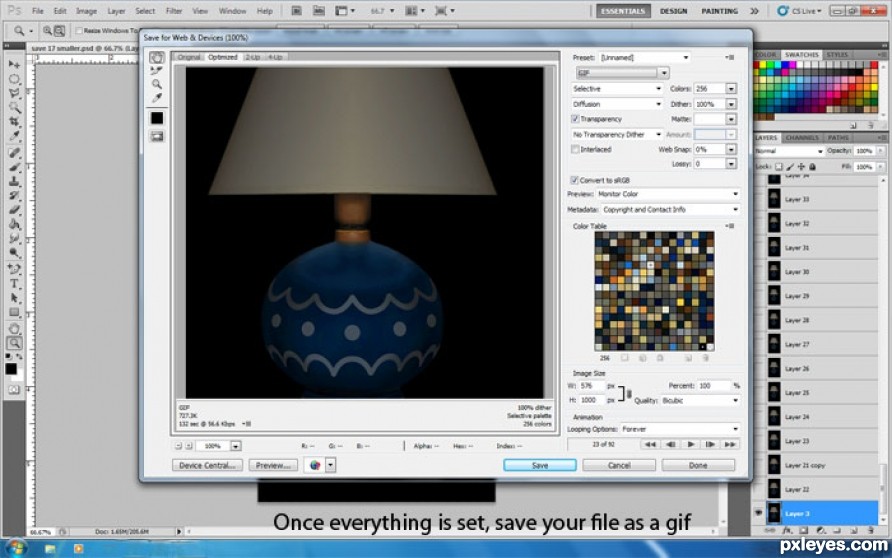Open Windows Start button
The image size is (892, 558).
pos(15,548)
